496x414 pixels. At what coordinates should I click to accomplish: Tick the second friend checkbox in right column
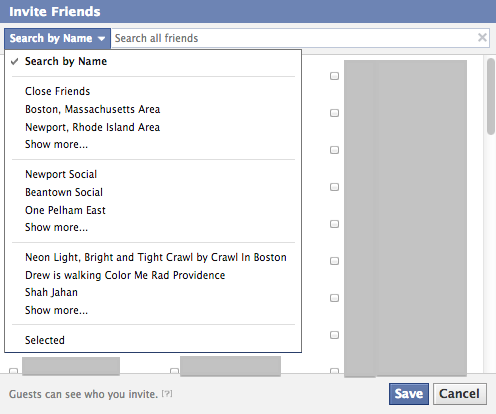tap(334, 113)
